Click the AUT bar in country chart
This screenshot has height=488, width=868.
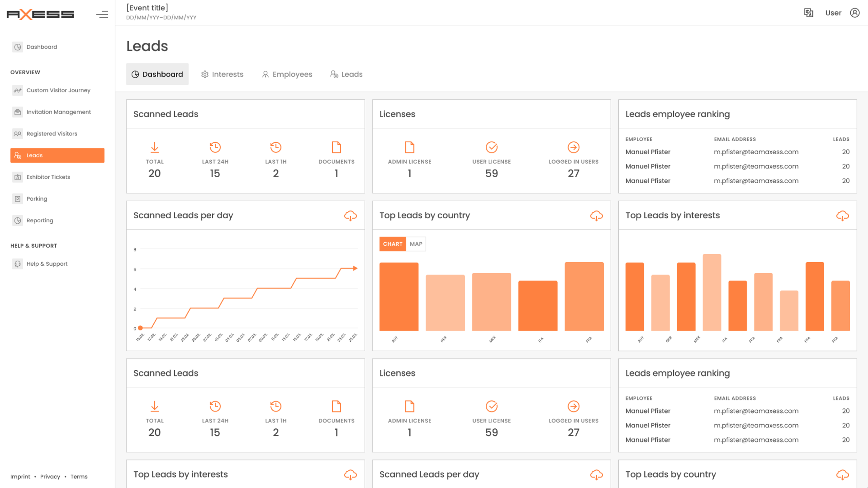pyautogui.click(x=399, y=297)
